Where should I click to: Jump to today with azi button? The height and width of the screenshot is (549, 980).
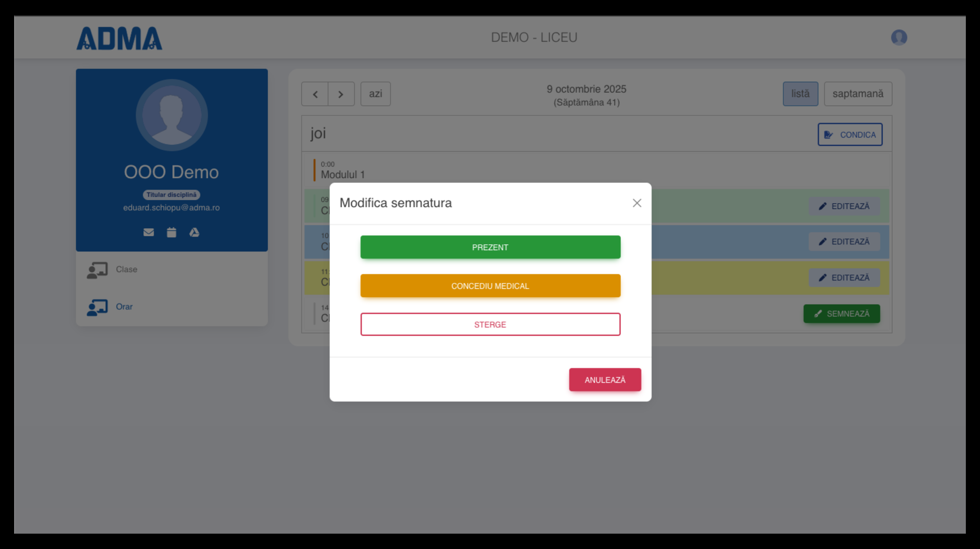[x=375, y=94]
